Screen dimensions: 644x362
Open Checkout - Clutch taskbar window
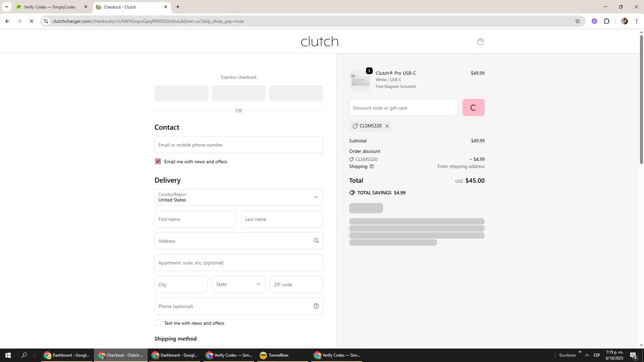click(x=121, y=355)
